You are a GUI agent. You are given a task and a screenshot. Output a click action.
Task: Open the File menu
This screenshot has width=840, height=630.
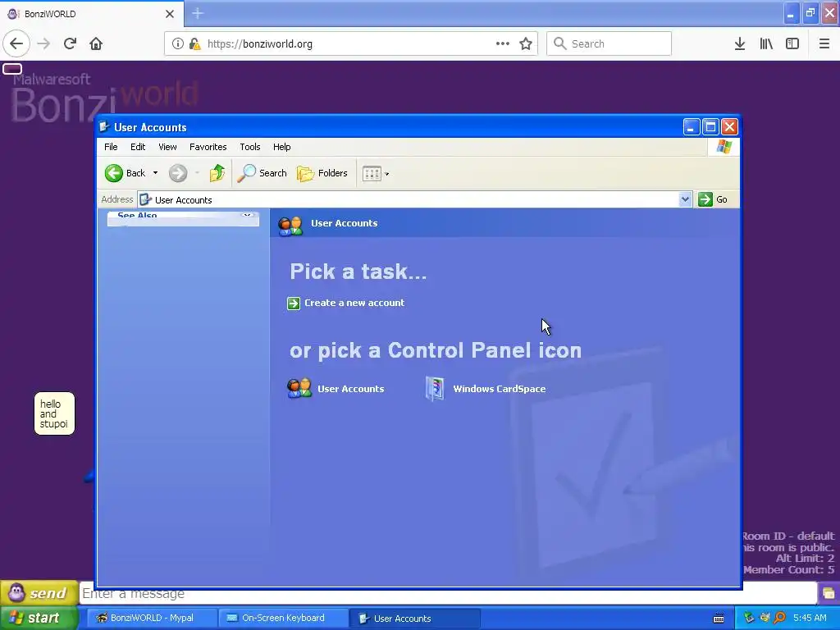111,147
